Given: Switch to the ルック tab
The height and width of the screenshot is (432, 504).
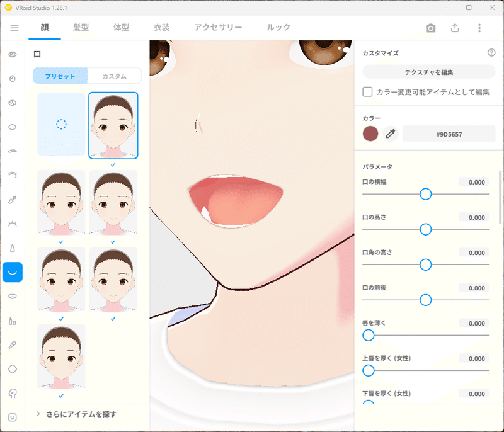Looking at the screenshot, I should [x=278, y=27].
